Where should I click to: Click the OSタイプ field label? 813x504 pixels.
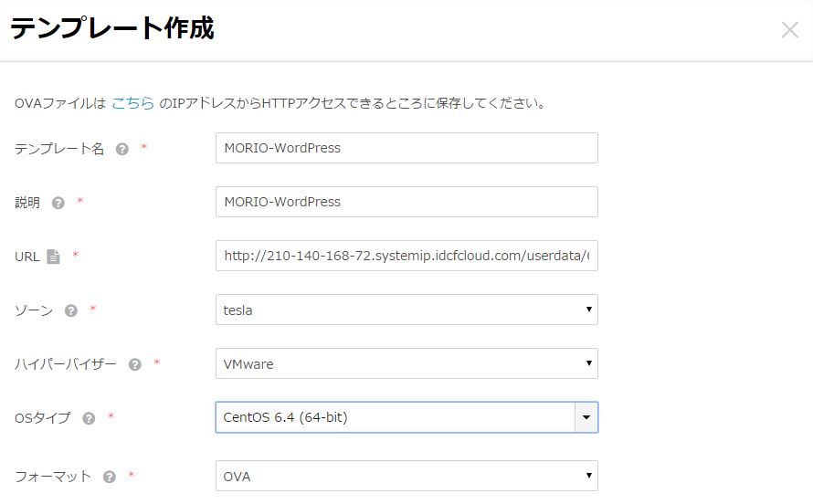coord(42,418)
